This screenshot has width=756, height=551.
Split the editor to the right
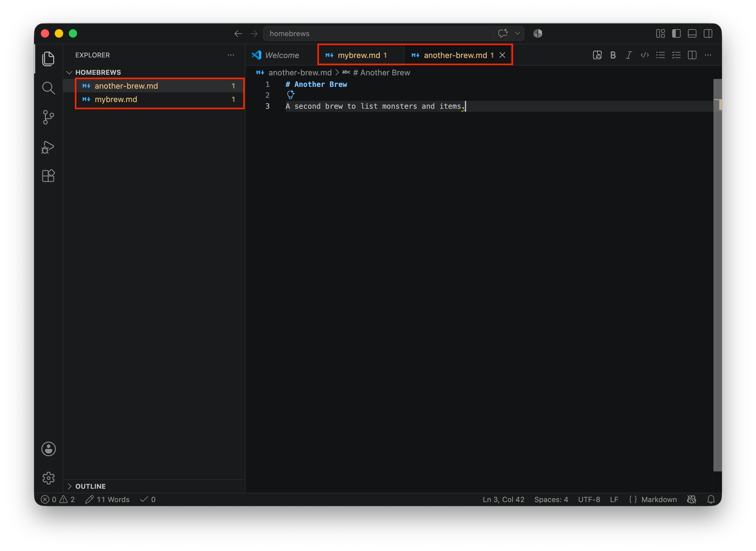(x=692, y=55)
